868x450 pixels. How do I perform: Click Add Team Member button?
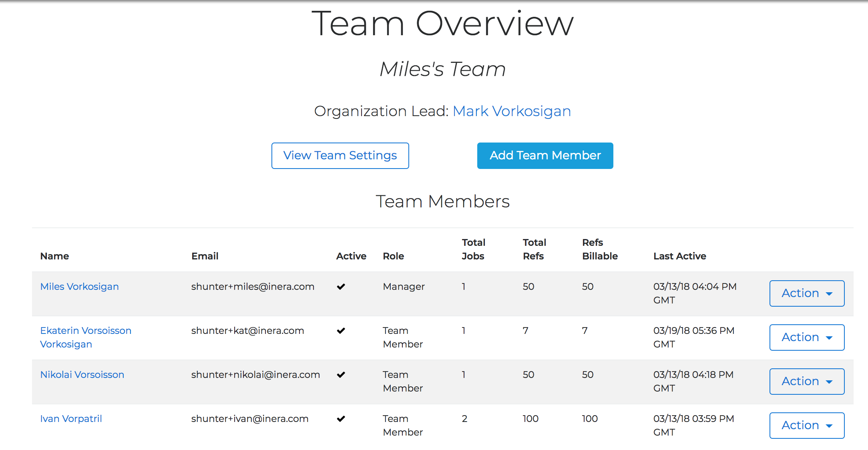(x=545, y=156)
